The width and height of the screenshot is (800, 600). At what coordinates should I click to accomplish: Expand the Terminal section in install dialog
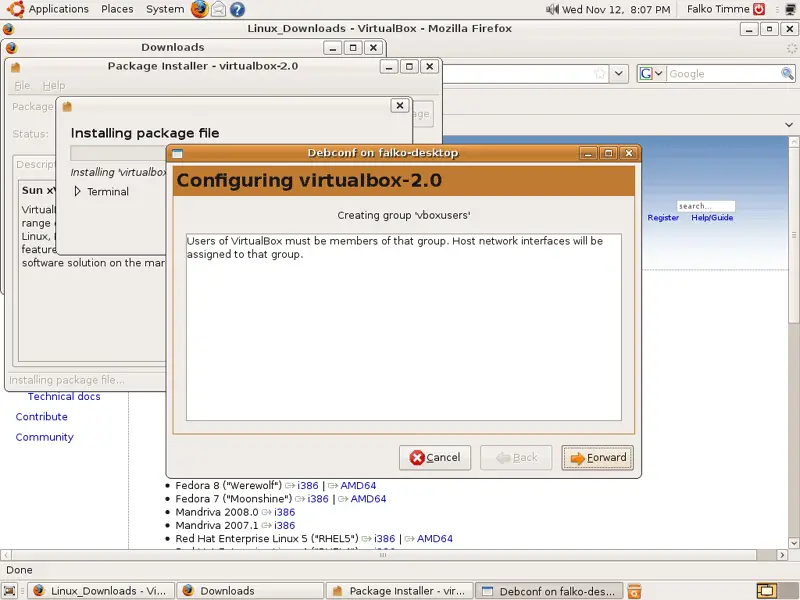click(78, 191)
